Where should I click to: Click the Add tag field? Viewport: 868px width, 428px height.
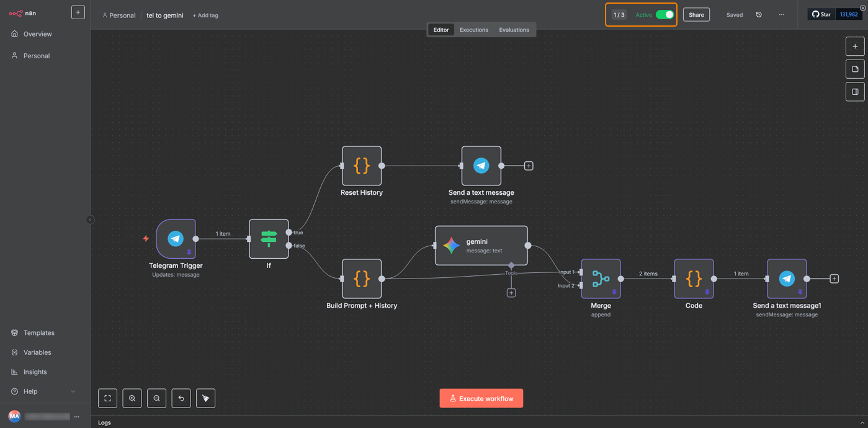[205, 16]
